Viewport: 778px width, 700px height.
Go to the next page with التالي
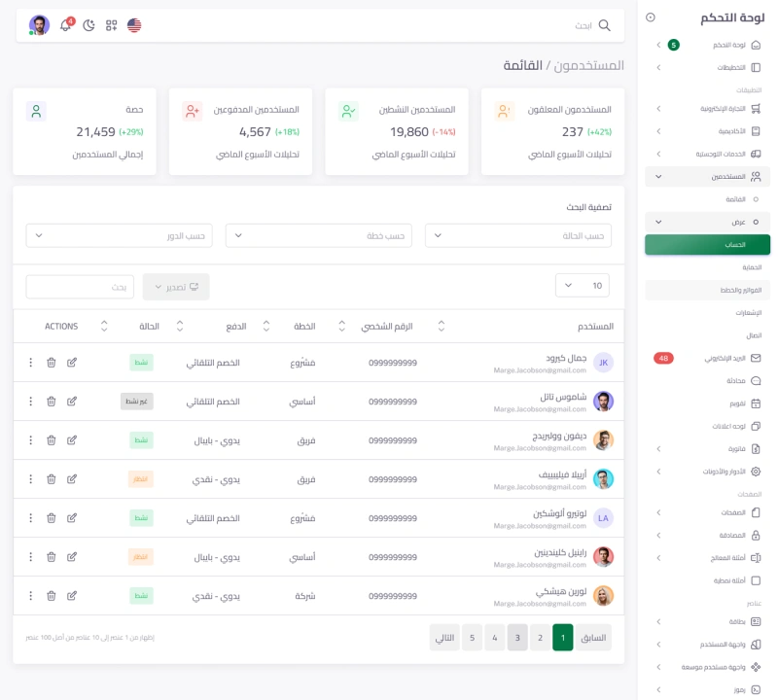click(444, 638)
